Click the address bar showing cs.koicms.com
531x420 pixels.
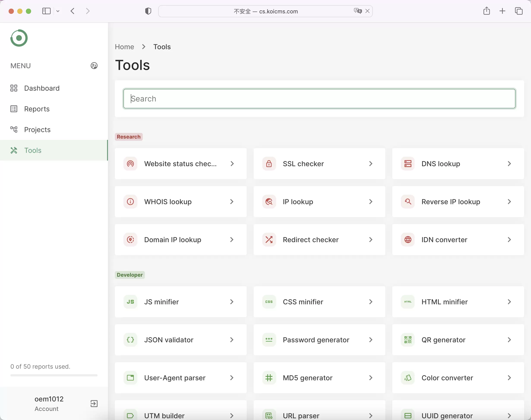pyautogui.click(x=265, y=11)
